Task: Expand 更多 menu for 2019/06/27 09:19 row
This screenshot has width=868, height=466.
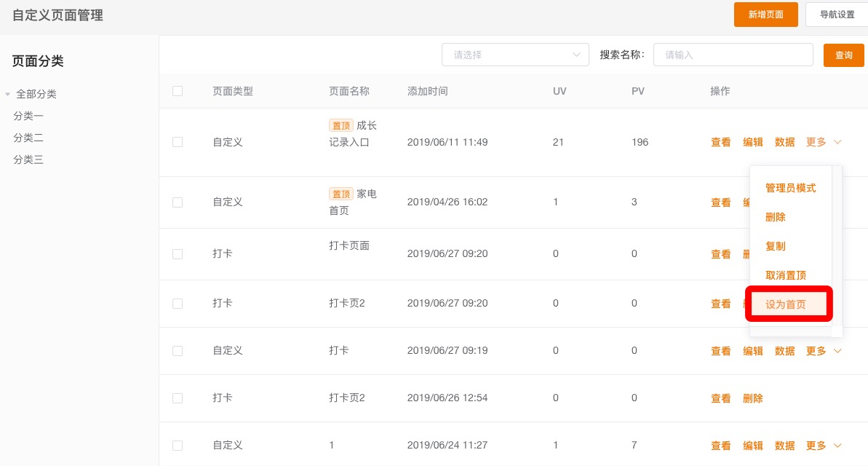Action: [x=823, y=351]
